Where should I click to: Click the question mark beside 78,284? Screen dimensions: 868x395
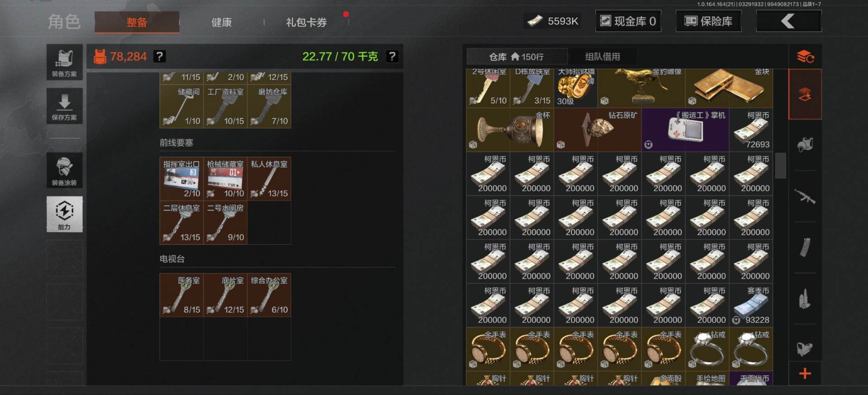coord(160,57)
